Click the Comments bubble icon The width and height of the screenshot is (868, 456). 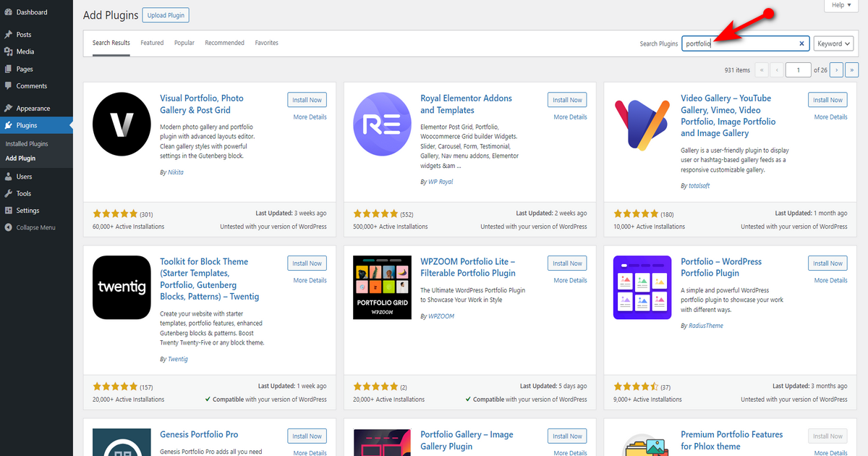click(8, 86)
